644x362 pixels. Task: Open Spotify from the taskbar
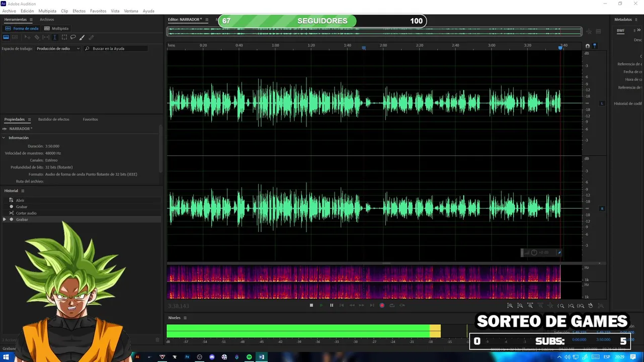249,357
